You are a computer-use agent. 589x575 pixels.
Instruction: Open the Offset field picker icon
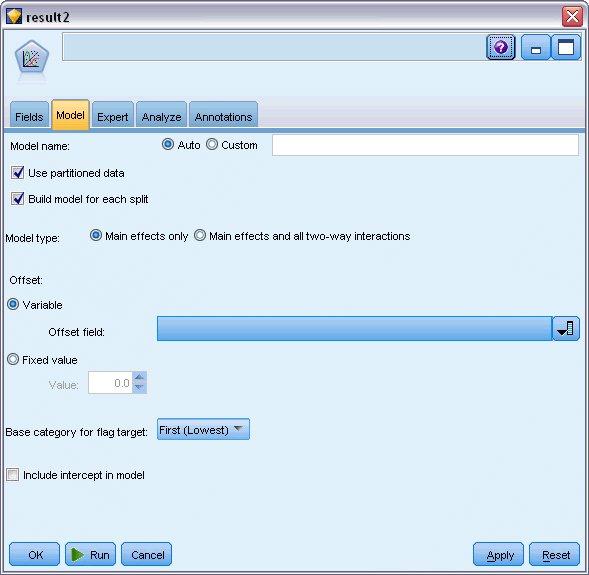566,329
